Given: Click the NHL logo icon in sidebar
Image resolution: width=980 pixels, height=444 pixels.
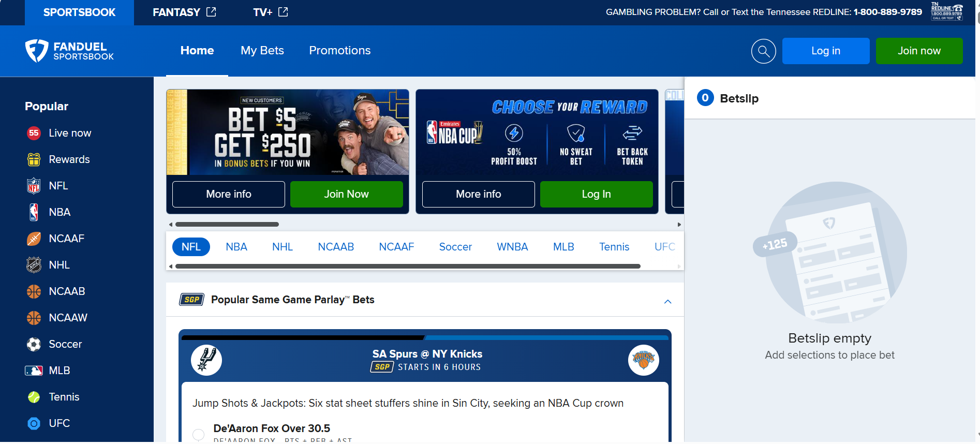Looking at the screenshot, I should point(34,265).
